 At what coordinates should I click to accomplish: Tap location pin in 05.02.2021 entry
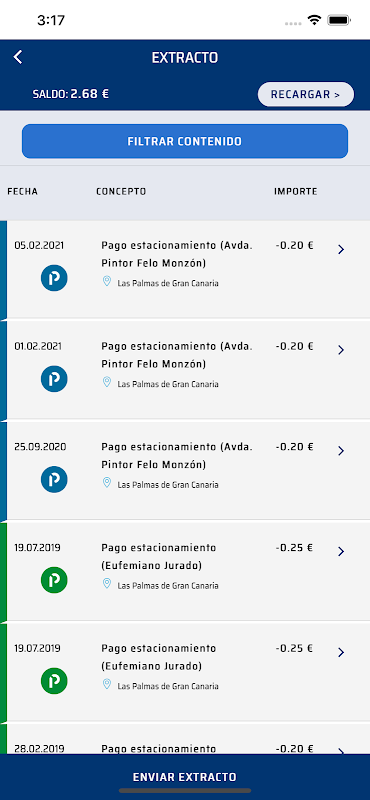(x=107, y=281)
